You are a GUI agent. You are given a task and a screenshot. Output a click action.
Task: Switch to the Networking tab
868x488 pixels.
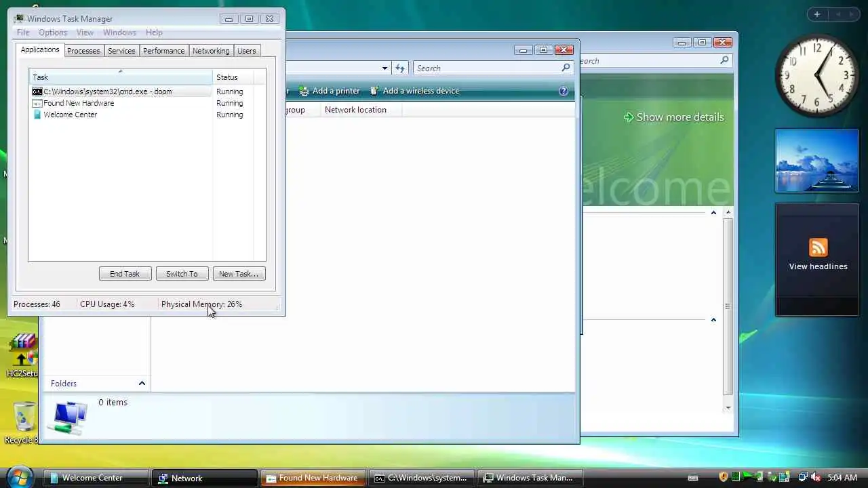[x=211, y=51]
